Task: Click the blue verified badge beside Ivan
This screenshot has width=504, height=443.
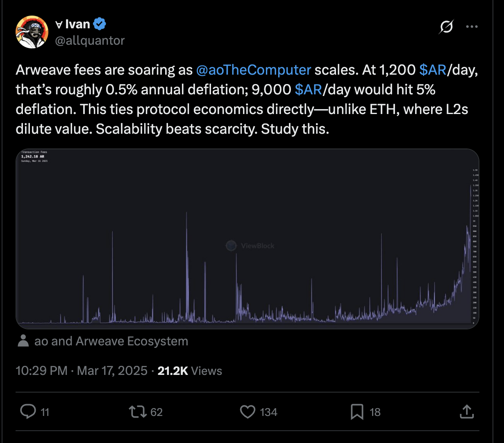Action: tap(100, 24)
